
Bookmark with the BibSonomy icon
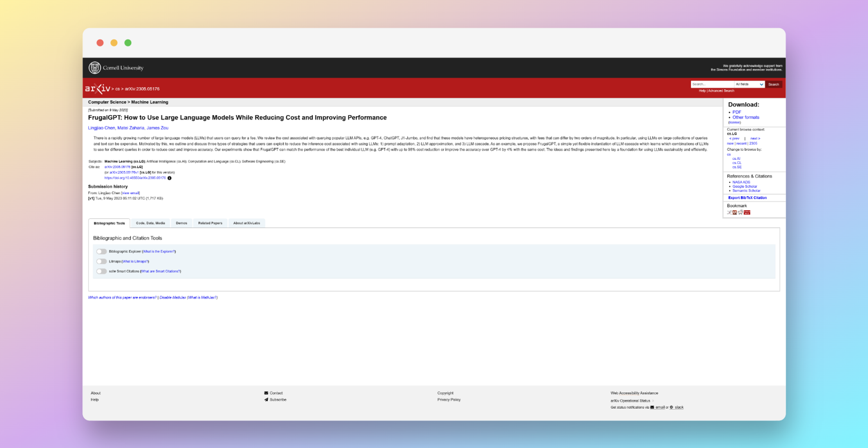click(x=729, y=212)
